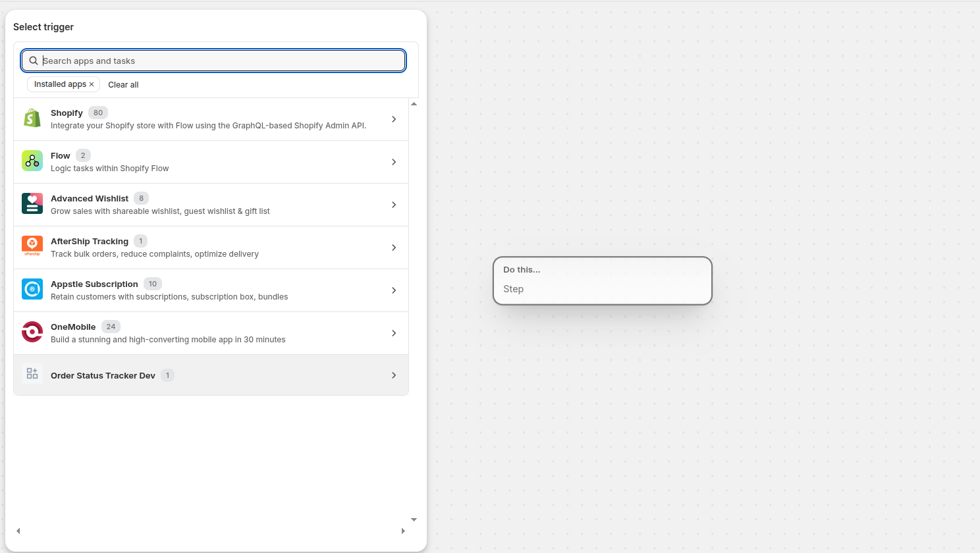Focus the Search apps and tasks field
The height and width of the screenshot is (553, 980).
tap(213, 61)
